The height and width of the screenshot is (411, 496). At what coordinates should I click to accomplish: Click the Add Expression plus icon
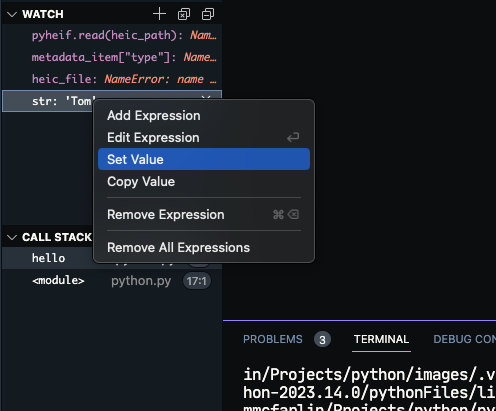159,14
